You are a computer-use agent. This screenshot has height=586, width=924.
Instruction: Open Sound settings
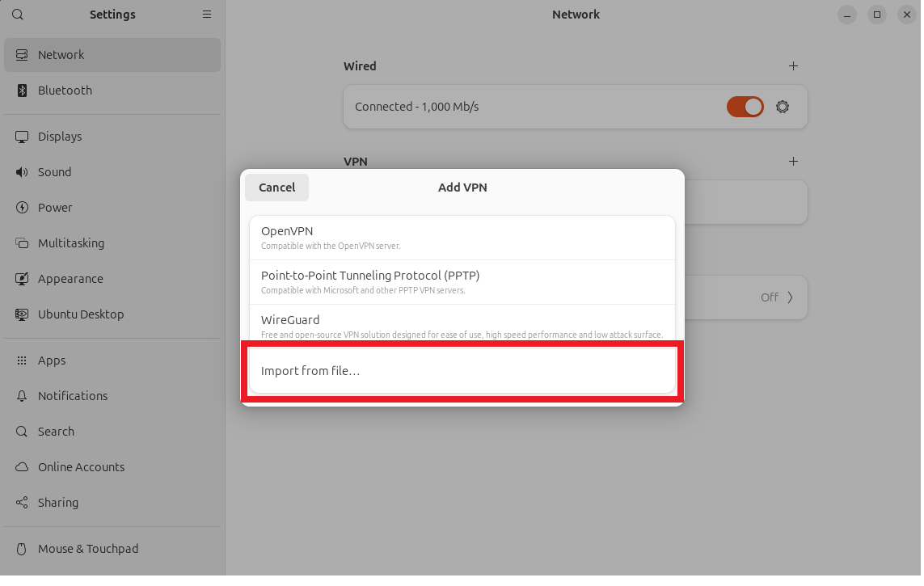click(x=56, y=171)
